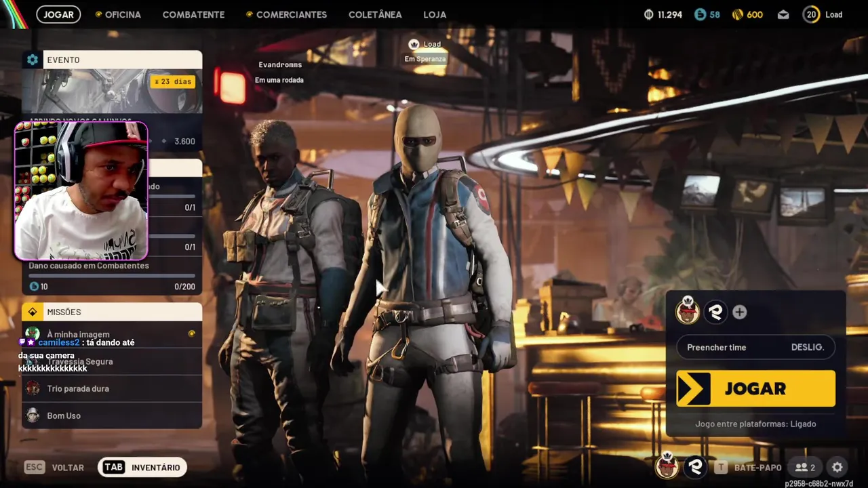Open the COLETÂNEA tab
This screenshot has height=488, width=868.
375,14
